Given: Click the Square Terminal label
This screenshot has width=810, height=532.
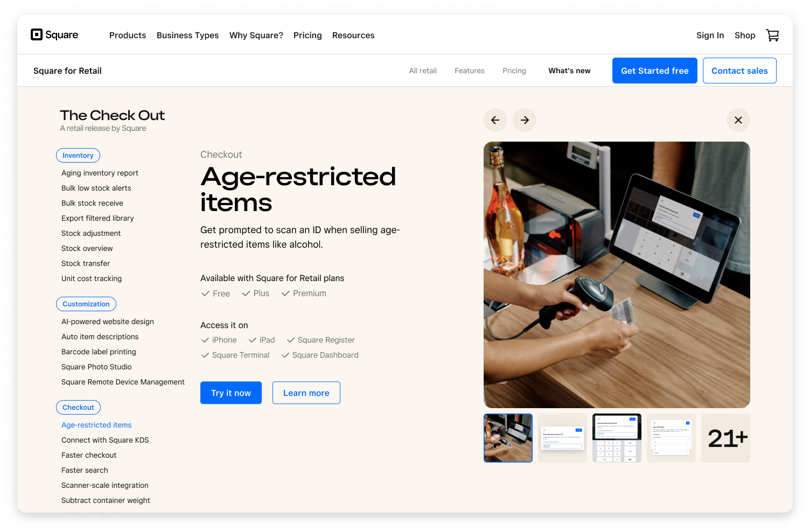Looking at the screenshot, I should tap(241, 355).
